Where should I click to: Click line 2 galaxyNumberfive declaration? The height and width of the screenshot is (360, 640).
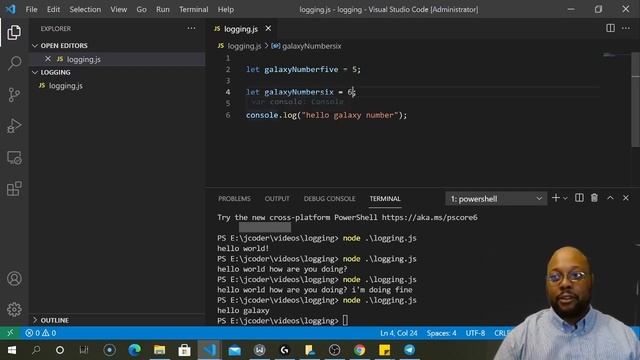click(303, 69)
